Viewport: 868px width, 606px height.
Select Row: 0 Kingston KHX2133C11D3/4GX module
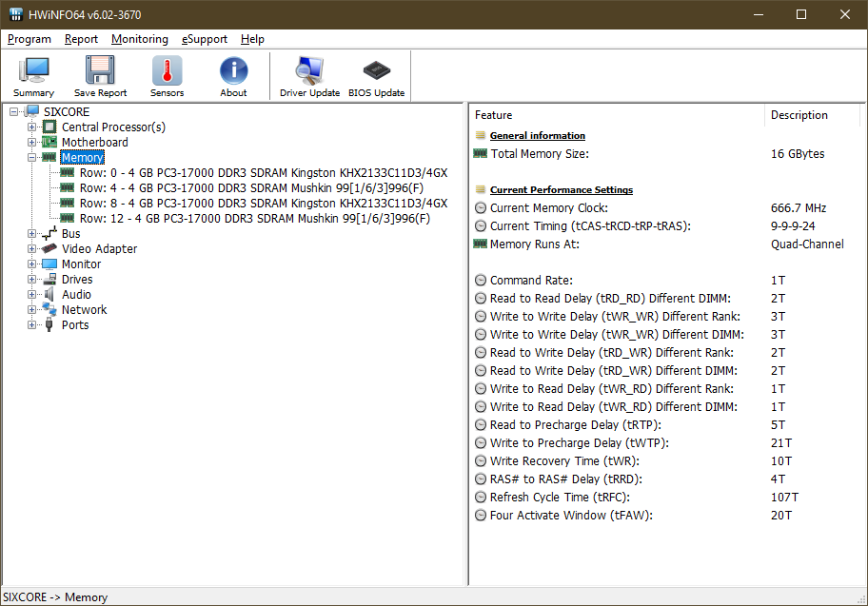coord(264,173)
